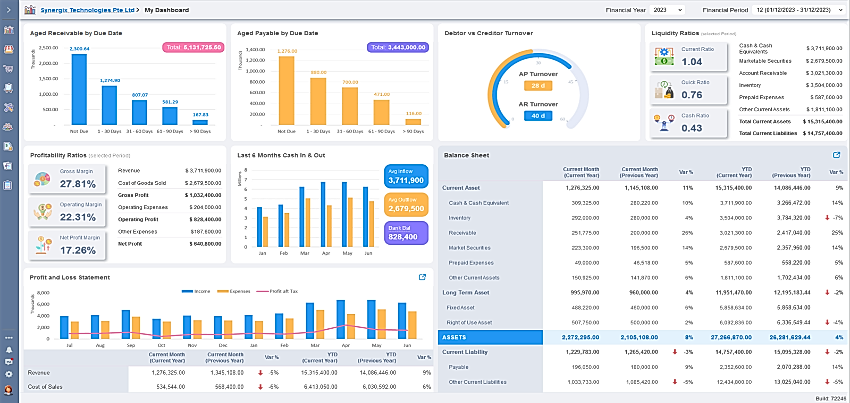This screenshot has width=850, height=403.
Task: Open Balance Sheet in new window icon
Action: point(836,155)
